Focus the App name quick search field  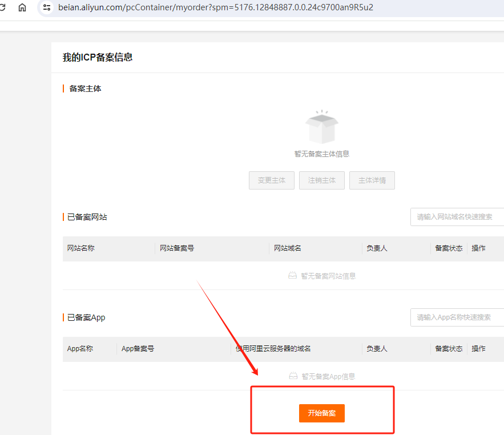(x=457, y=317)
